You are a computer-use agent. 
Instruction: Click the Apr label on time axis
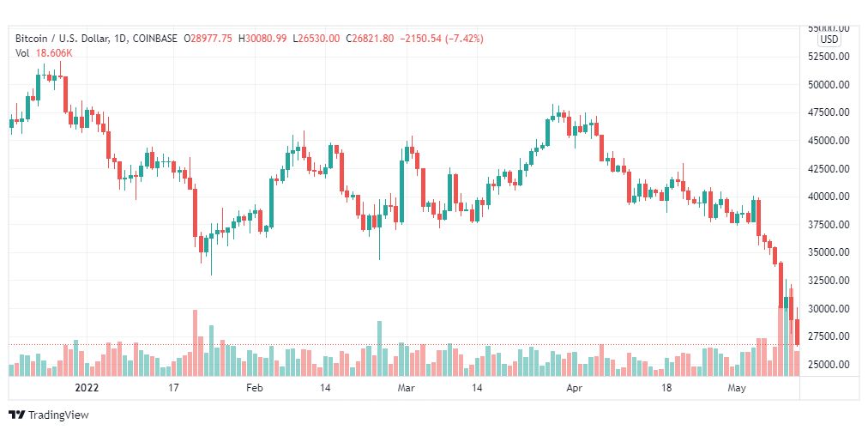[x=576, y=388]
